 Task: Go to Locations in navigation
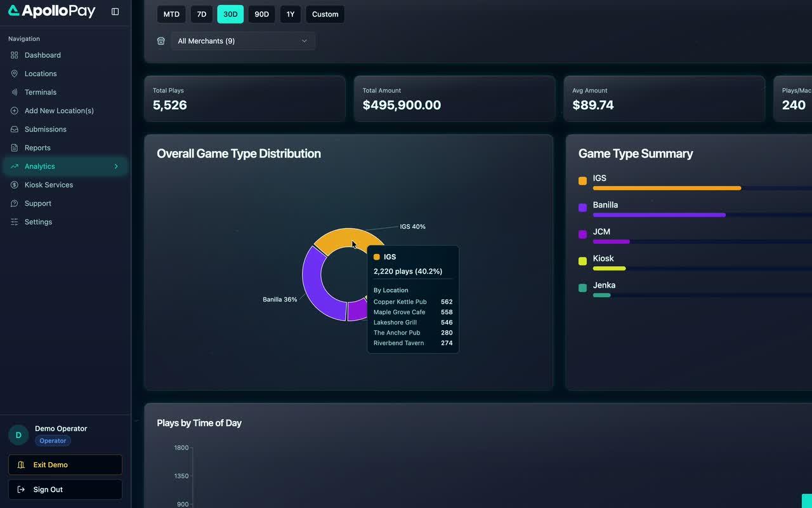pos(65,74)
